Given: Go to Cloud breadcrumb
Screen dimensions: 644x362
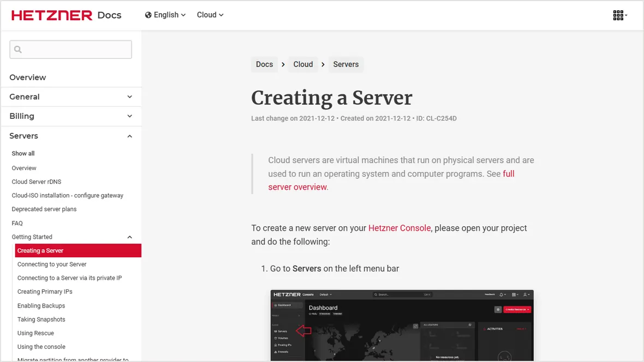Looking at the screenshot, I should click(303, 64).
